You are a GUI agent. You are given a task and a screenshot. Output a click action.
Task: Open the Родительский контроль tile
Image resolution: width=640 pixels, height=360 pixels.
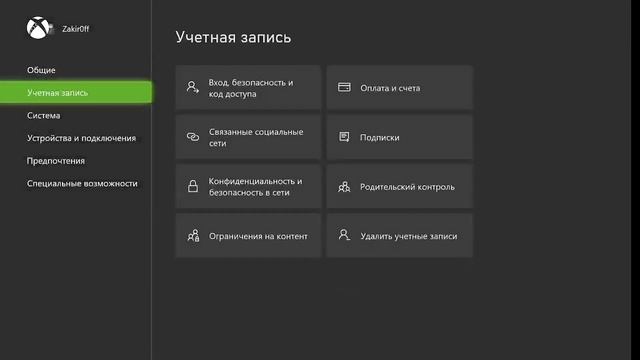click(x=400, y=187)
